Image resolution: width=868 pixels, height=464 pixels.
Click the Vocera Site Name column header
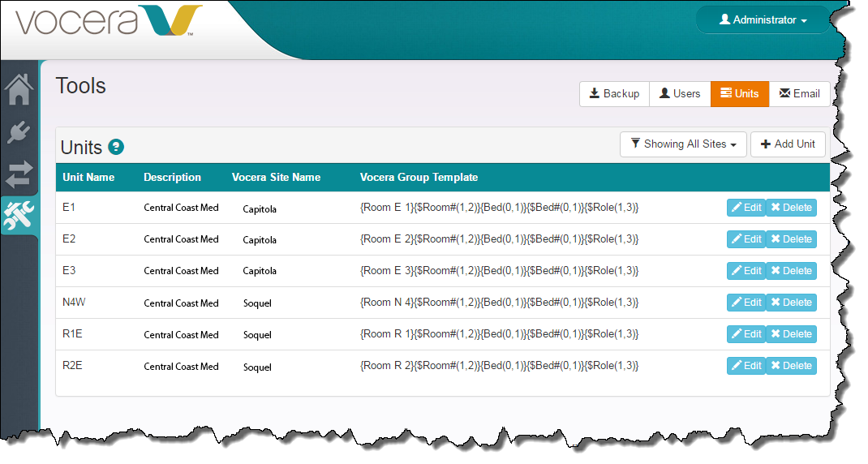277,177
